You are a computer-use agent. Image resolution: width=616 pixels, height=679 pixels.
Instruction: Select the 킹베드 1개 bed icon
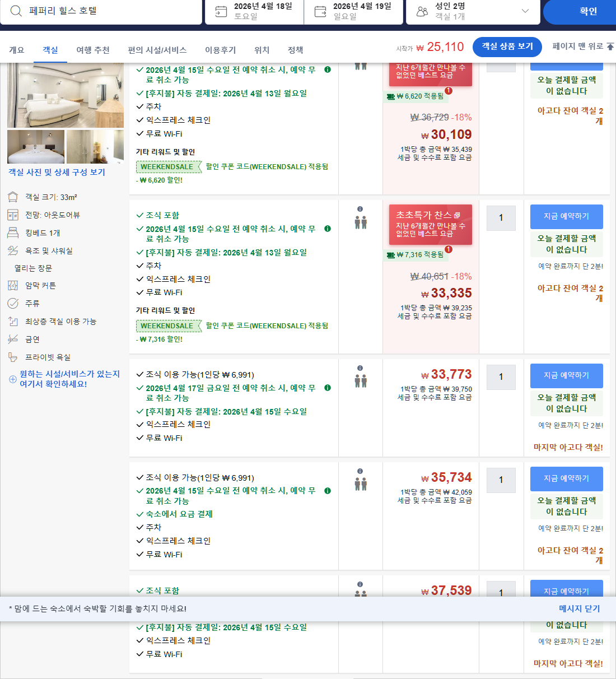point(12,232)
